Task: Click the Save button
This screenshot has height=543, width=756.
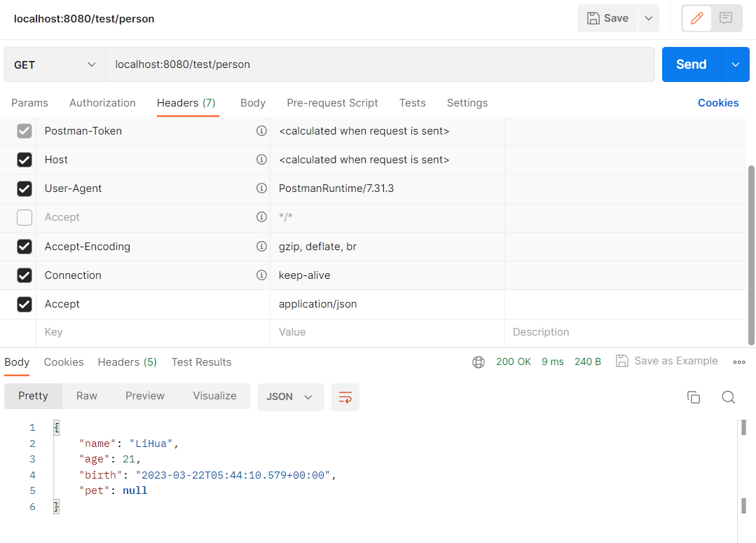Action: (607, 18)
